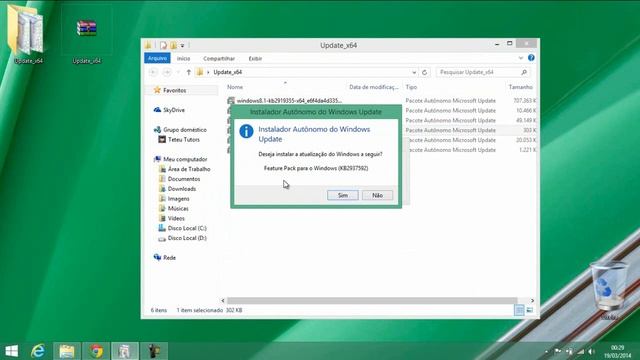Screen dimensions: 640x360
Task: Click the Explorer back arrow
Action: pos(153,72)
